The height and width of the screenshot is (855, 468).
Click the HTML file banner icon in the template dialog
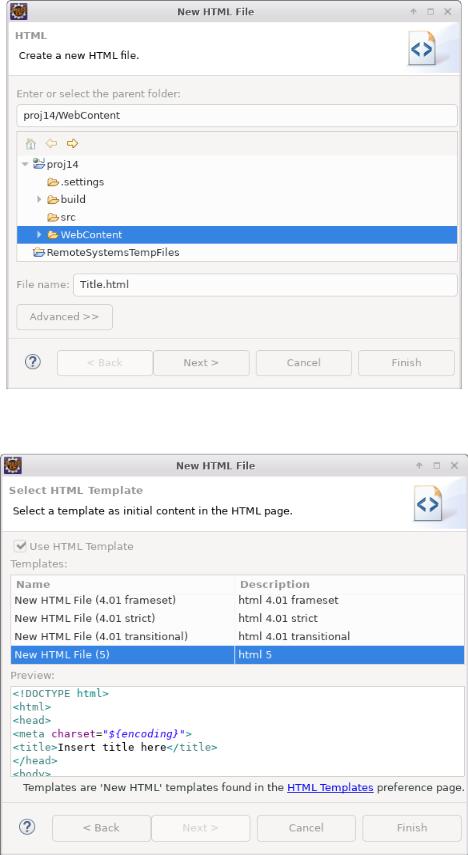[x=428, y=504]
